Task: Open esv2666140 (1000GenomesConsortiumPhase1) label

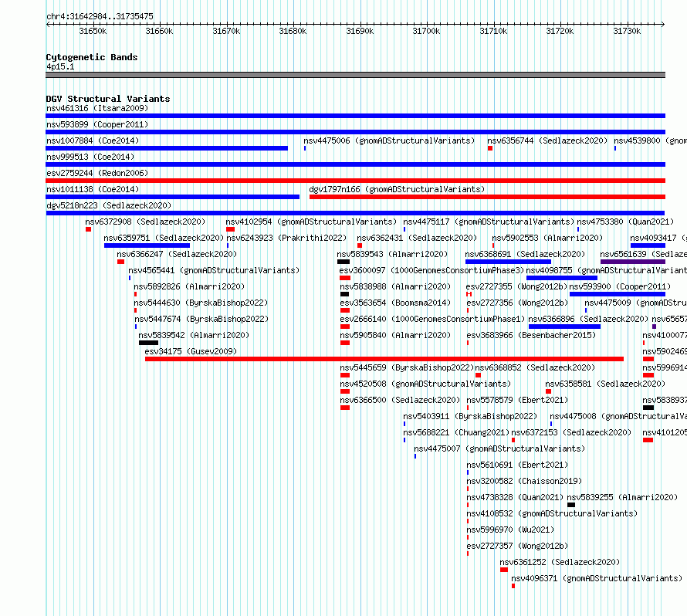Action: (432, 319)
